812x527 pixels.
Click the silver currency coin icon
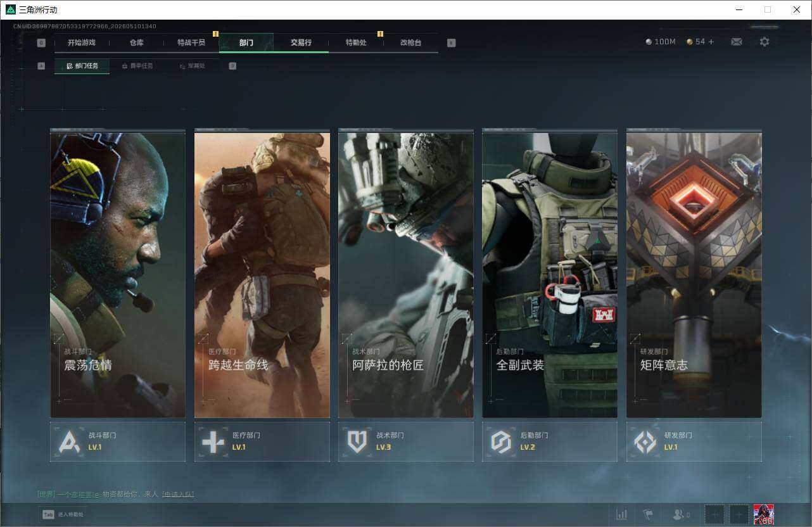pyautogui.click(x=649, y=42)
